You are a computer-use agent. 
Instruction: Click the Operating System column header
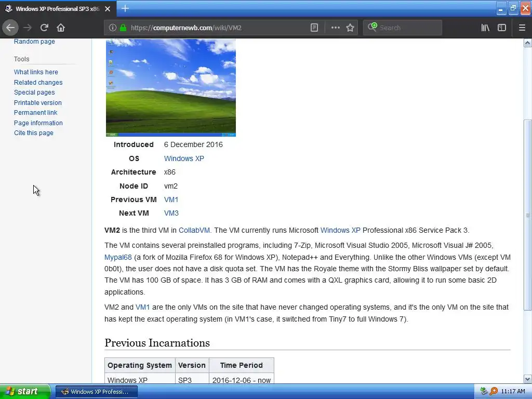tap(140, 365)
